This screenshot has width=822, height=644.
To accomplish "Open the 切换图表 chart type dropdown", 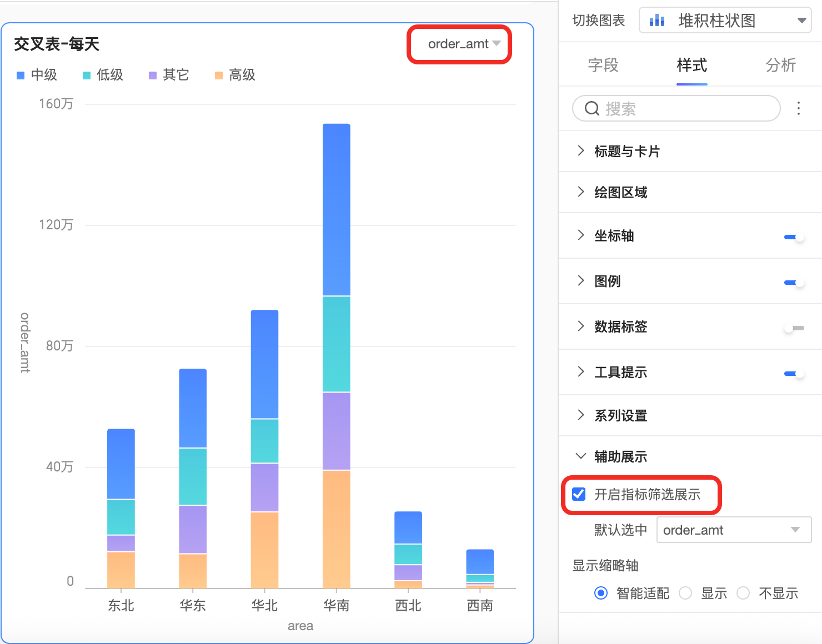I will [725, 21].
